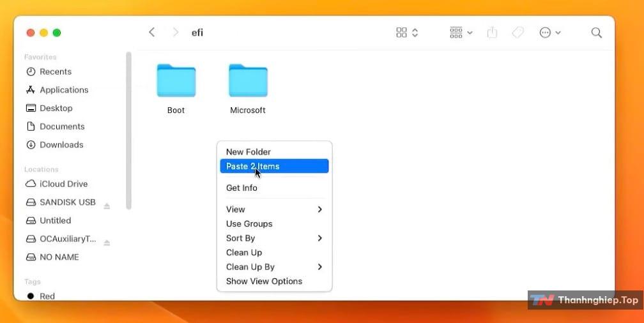Close the Finder window
This screenshot has width=644, height=323.
[31, 33]
